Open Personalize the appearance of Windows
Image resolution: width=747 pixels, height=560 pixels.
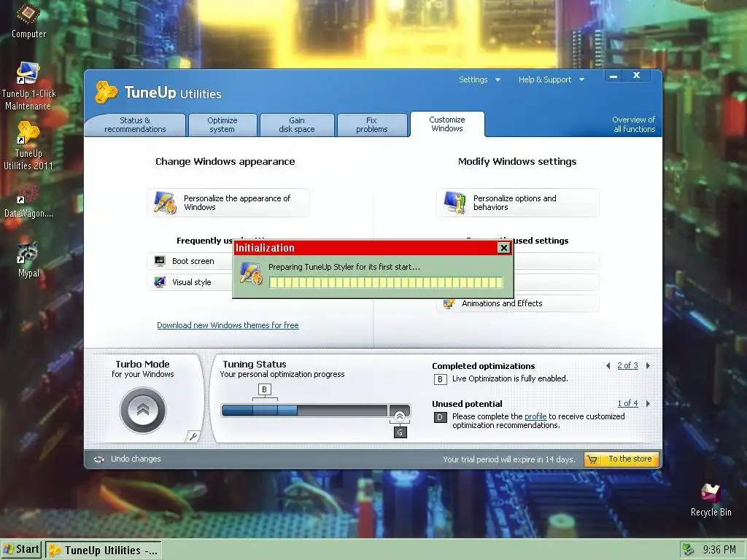click(x=228, y=203)
